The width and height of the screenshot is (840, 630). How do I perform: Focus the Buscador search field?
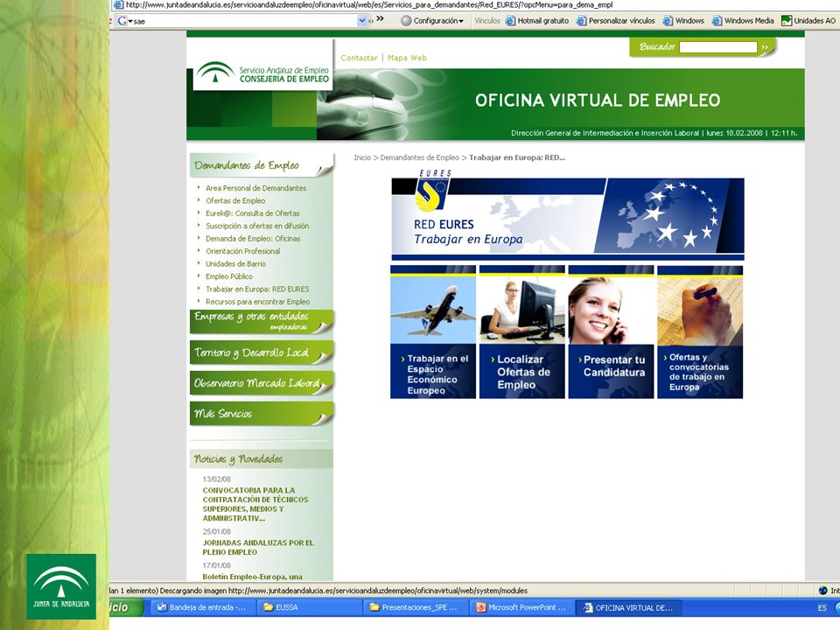[717, 47]
